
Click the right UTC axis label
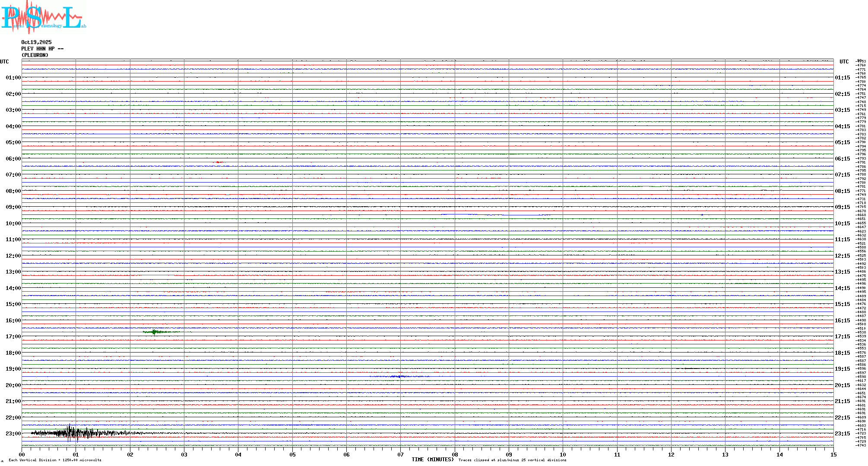click(x=844, y=62)
